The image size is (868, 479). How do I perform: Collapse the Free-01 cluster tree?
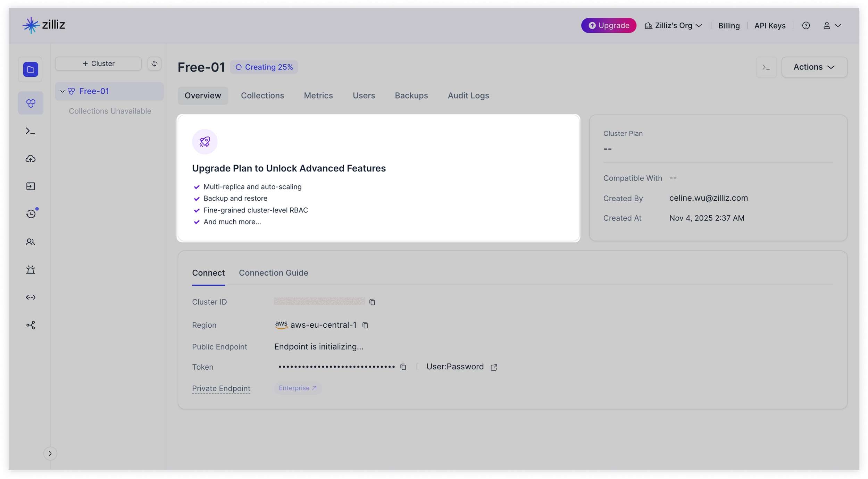tap(62, 91)
